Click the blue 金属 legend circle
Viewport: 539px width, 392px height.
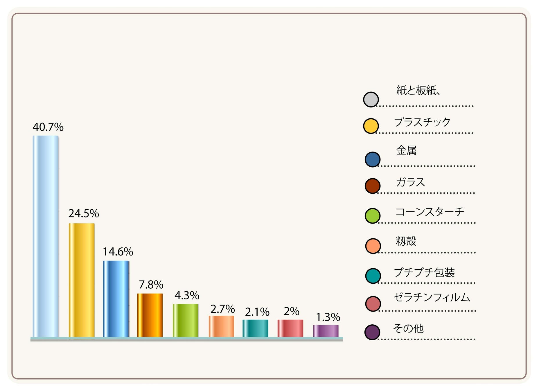[373, 159]
